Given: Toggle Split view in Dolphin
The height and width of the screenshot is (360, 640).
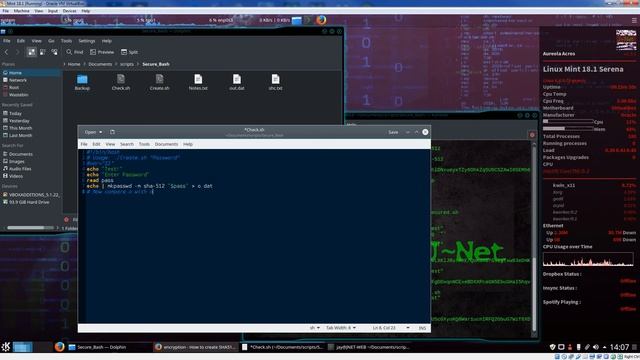Looking at the screenshot, I should coord(129,52).
